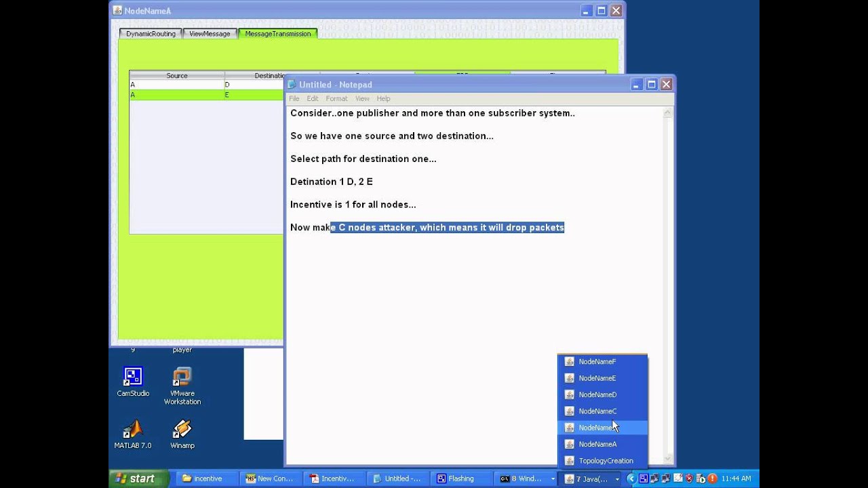Viewport: 868px width, 488px height.
Task: Select NodeNameE from the Java window list
Action: coord(602,378)
